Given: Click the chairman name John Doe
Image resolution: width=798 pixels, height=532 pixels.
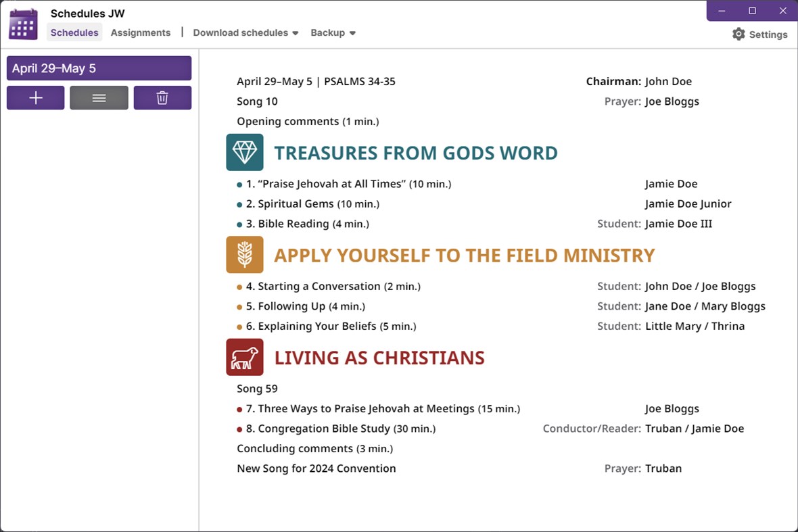Looking at the screenshot, I should pos(668,81).
